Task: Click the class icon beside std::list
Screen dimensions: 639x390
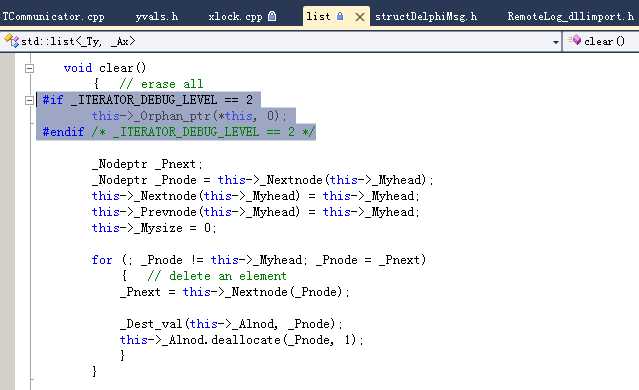Action: 11,41
